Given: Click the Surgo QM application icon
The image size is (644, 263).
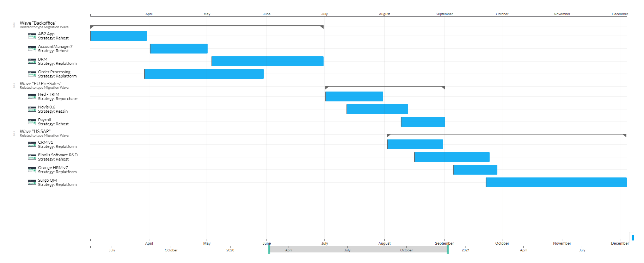Looking at the screenshot, I should (32, 182).
